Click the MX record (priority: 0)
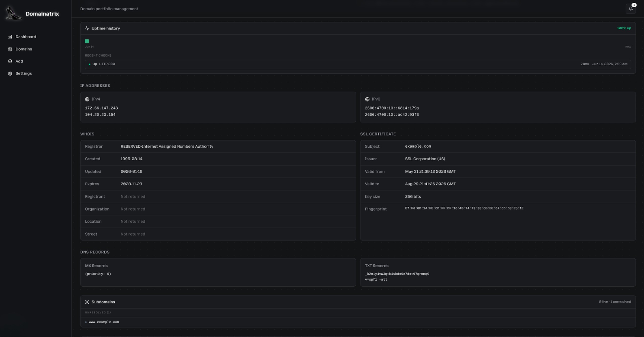644x337 pixels. [98, 274]
